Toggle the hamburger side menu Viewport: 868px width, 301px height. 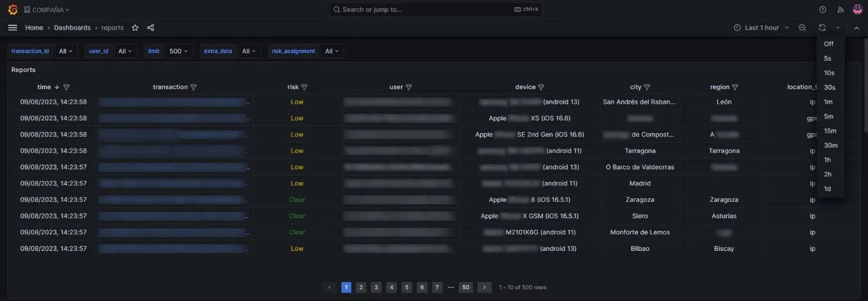tap(12, 28)
